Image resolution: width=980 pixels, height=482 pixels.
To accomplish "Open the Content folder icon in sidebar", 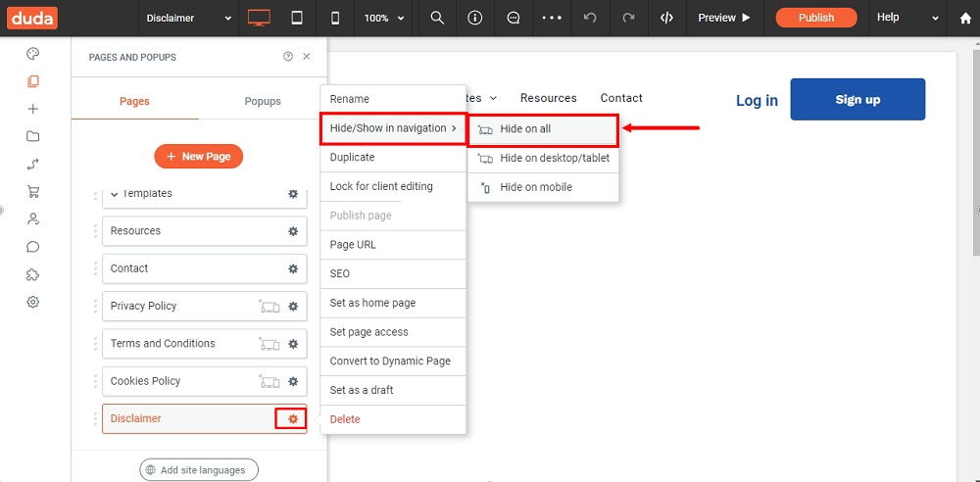I will [x=33, y=136].
